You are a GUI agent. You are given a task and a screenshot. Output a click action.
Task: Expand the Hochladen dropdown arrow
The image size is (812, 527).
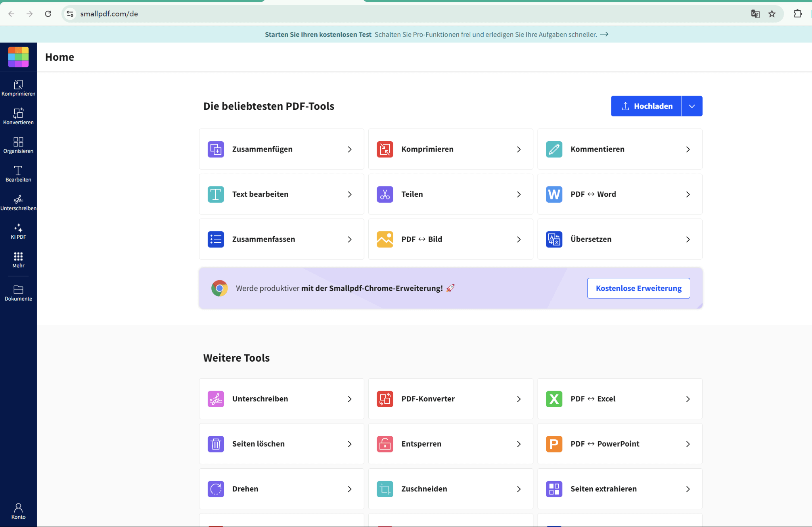click(692, 106)
